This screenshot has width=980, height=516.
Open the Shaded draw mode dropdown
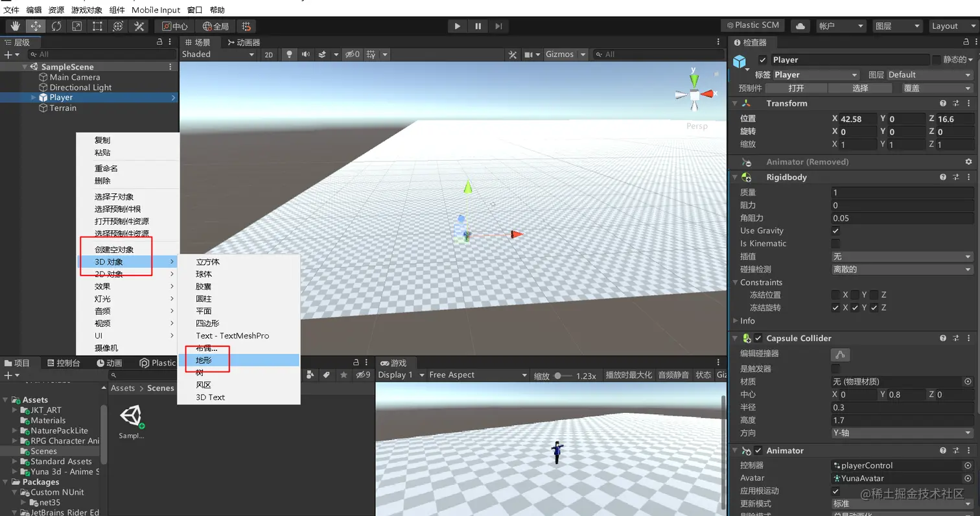pos(220,54)
